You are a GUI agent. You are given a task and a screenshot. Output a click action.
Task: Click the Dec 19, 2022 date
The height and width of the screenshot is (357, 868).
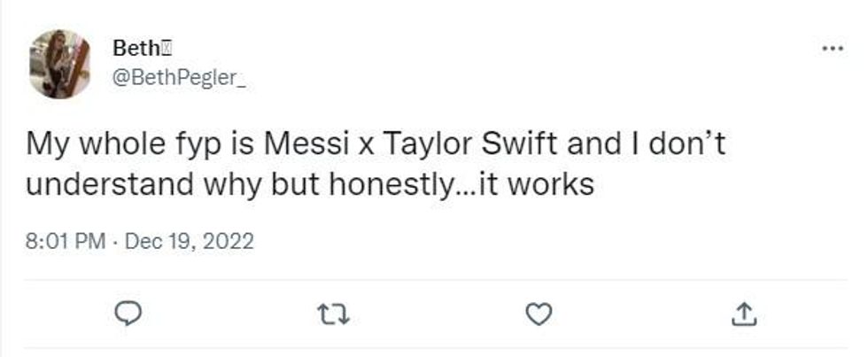pos(190,240)
